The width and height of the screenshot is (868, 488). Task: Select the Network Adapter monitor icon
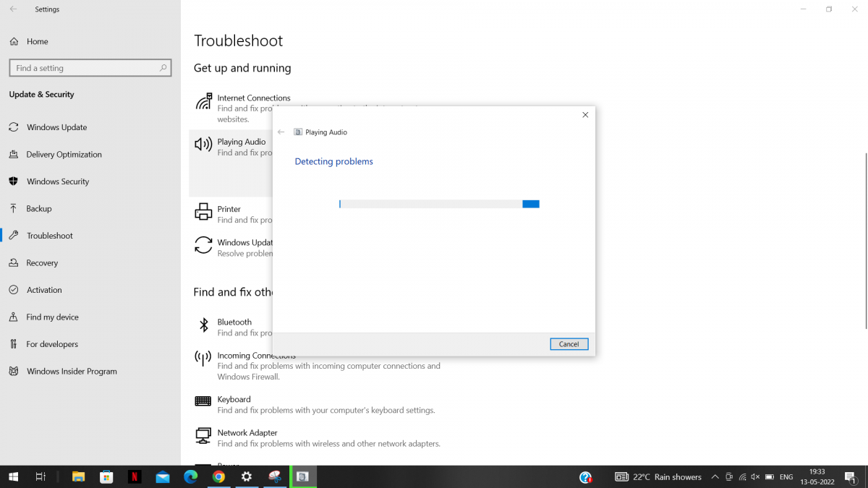(202, 435)
